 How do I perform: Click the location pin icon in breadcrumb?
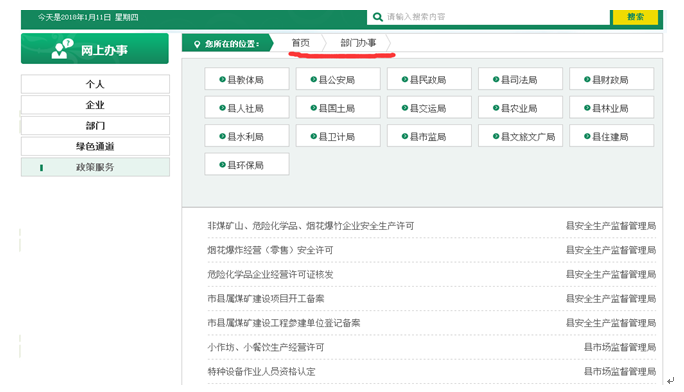click(x=197, y=44)
